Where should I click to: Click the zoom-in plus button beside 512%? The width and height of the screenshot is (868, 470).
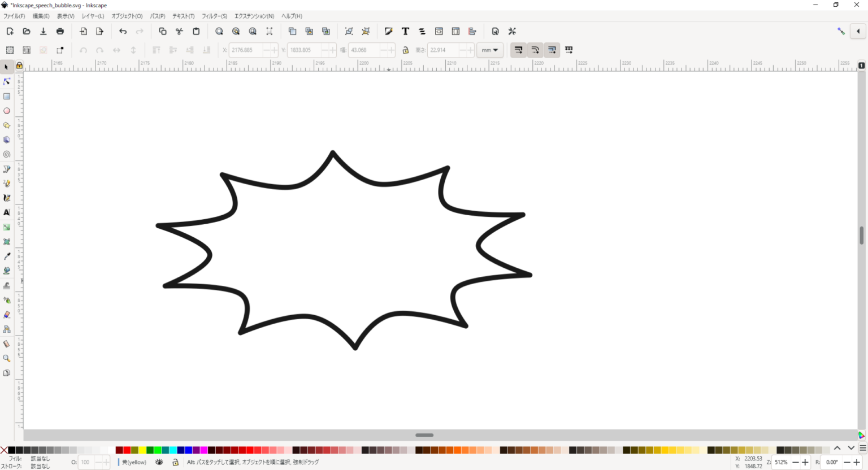805,462
